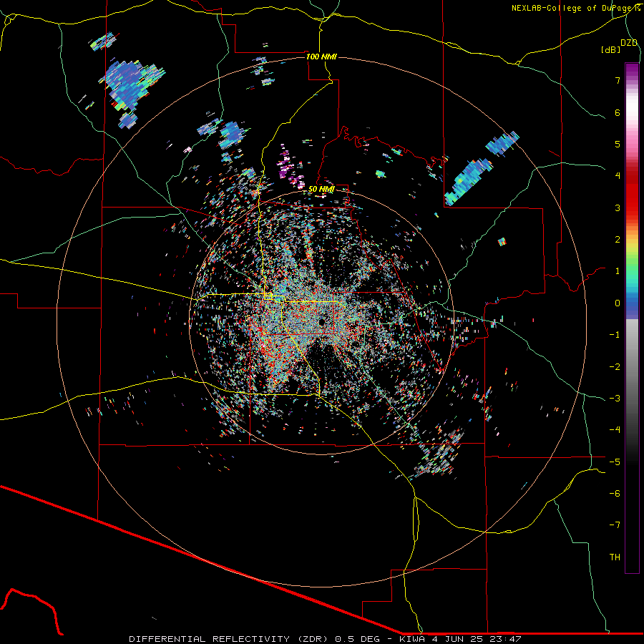Click the -4 dB scale label
The image size is (644, 644).
[x=615, y=429]
